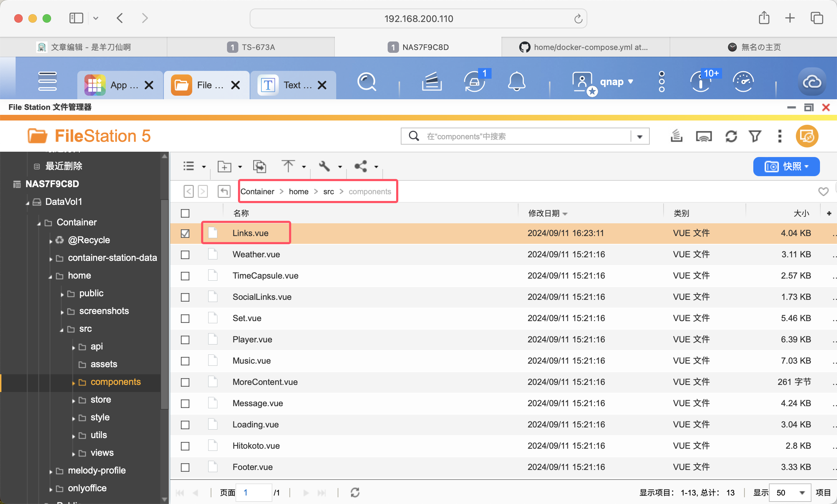Switch to the home/docker-compose.yml browser tab
Screen dimensions: 837x504
tap(586, 47)
